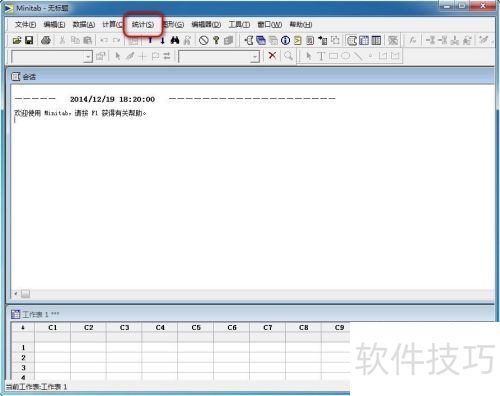Viewport: 500px width, 396px height.
Task: Click the yellow Show History icon
Action: tap(298, 40)
